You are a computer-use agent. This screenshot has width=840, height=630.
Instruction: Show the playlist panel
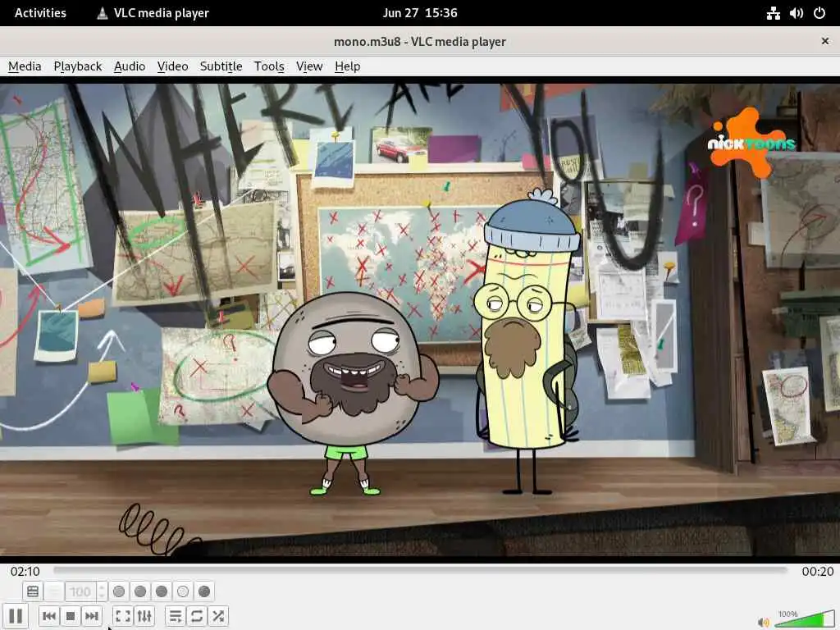[176, 616]
